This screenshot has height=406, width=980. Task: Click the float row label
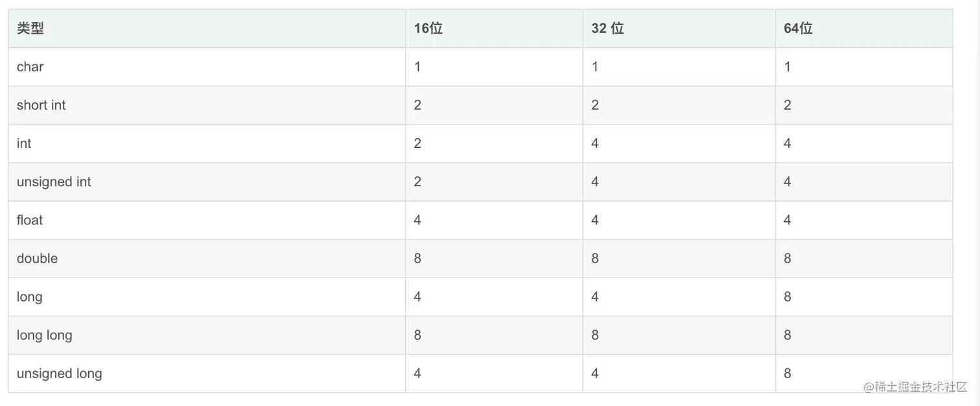coord(30,220)
